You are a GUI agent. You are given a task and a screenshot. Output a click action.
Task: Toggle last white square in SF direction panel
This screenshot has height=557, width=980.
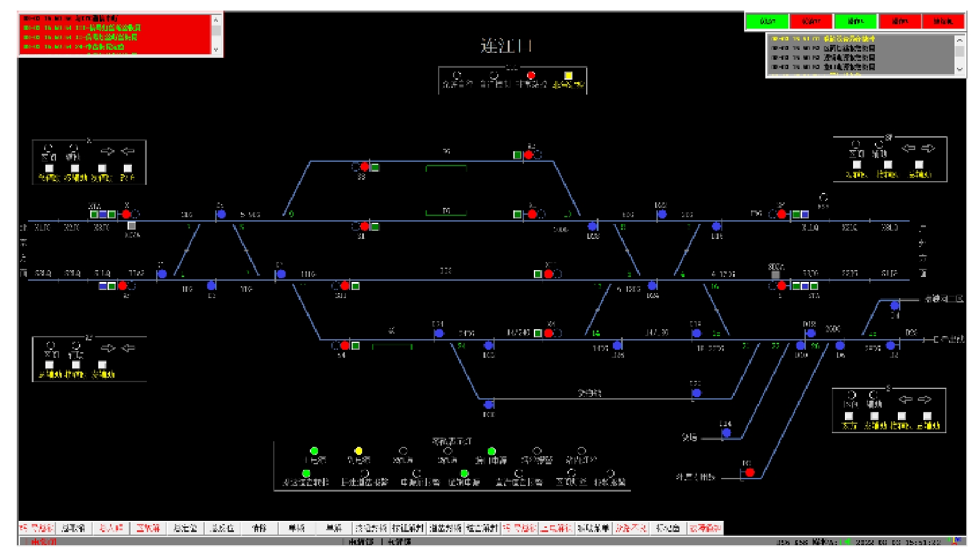[919, 165]
